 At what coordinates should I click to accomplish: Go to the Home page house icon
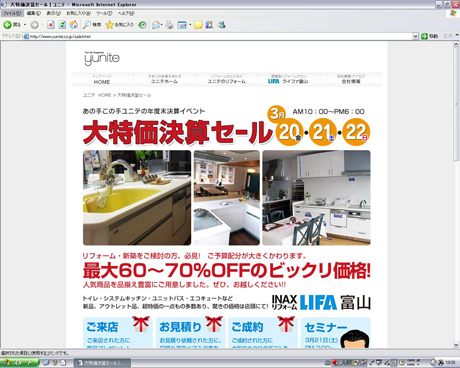pyautogui.click(x=74, y=25)
